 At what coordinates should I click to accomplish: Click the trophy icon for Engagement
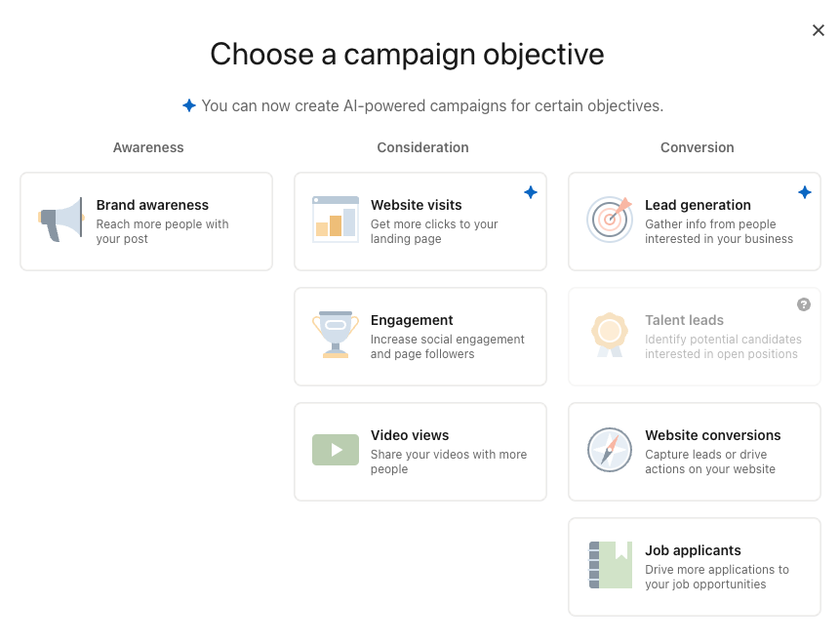click(x=336, y=335)
